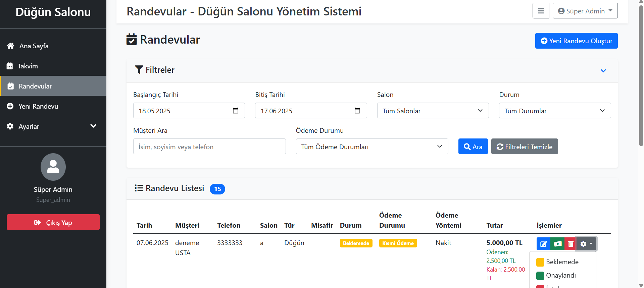Click the Filtreleri Temizle button
Screen dimensions: 644x288
click(x=524, y=147)
